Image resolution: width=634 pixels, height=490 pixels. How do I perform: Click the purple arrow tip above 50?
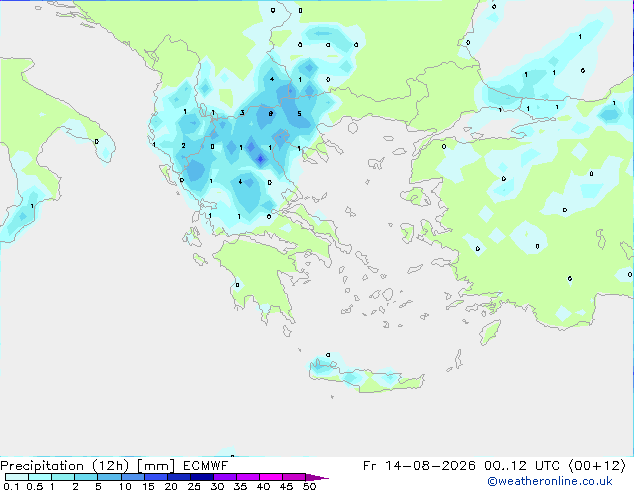(x=317, y=477)
